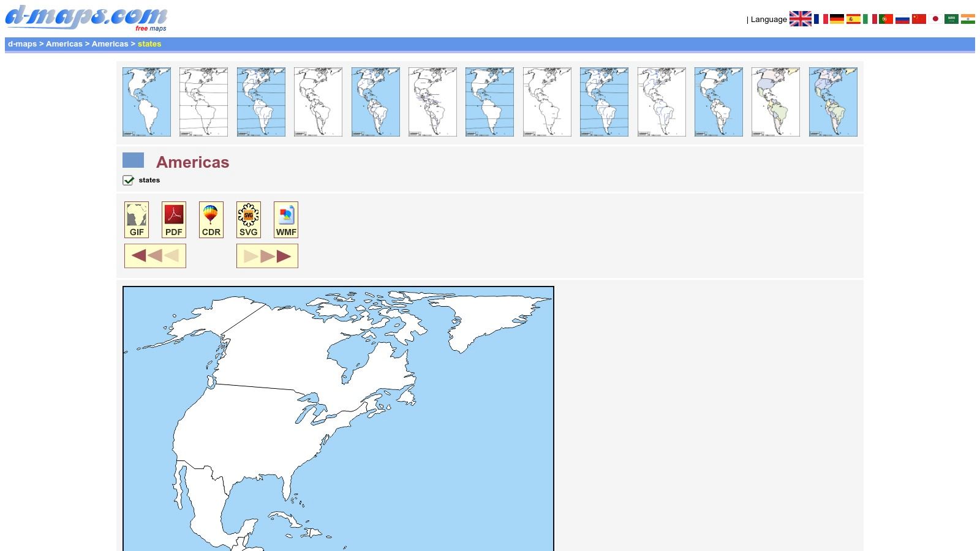Download the map as GIF
980x551 pixels.
136,219
